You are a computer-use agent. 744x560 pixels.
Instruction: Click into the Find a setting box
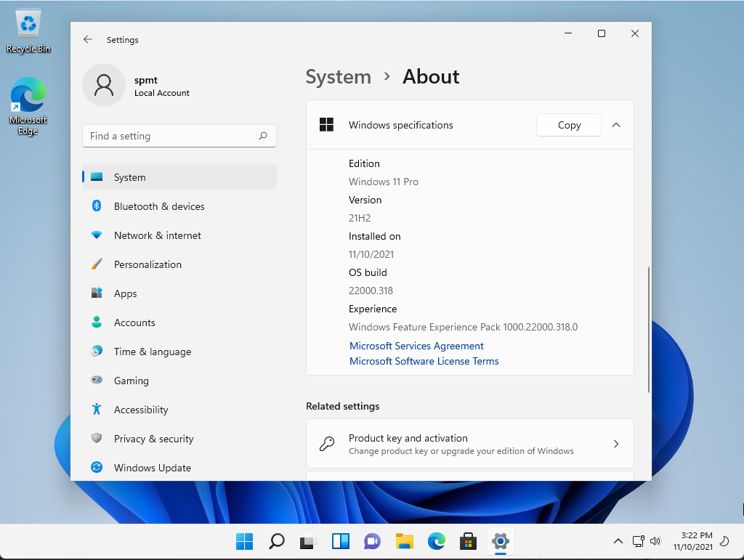coord(179,136)
